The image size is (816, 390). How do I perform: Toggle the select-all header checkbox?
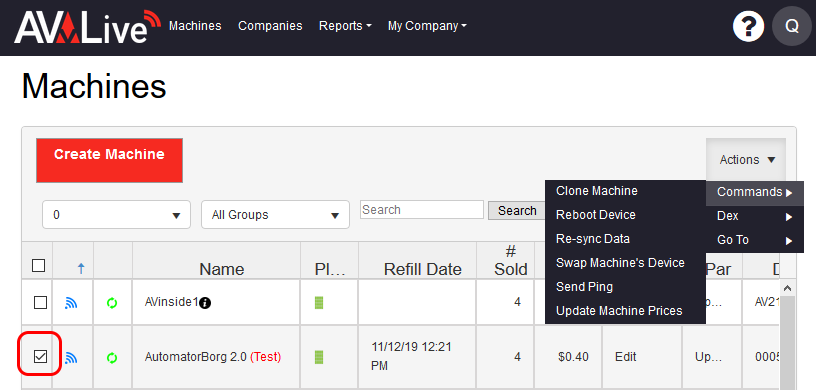(39, 266)
